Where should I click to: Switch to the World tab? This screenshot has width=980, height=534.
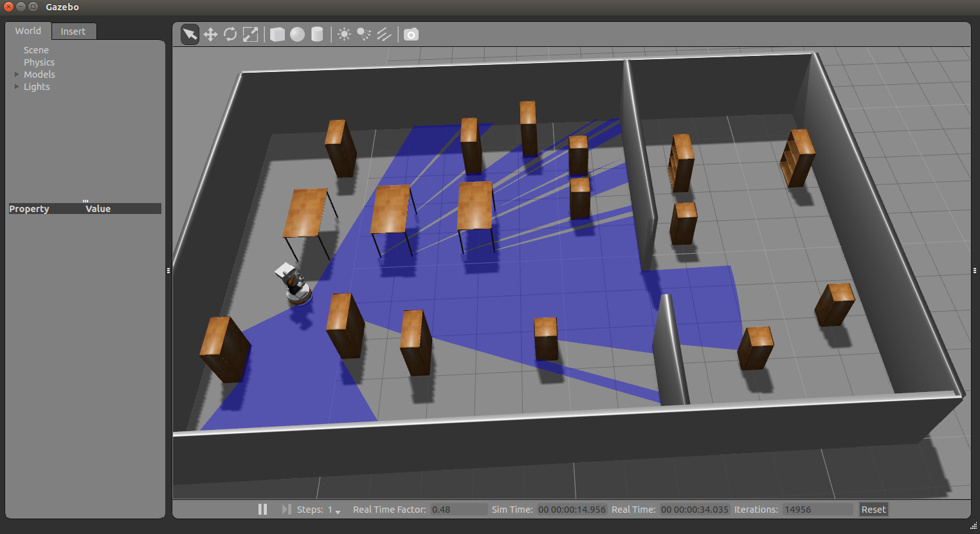click(28, 31)
